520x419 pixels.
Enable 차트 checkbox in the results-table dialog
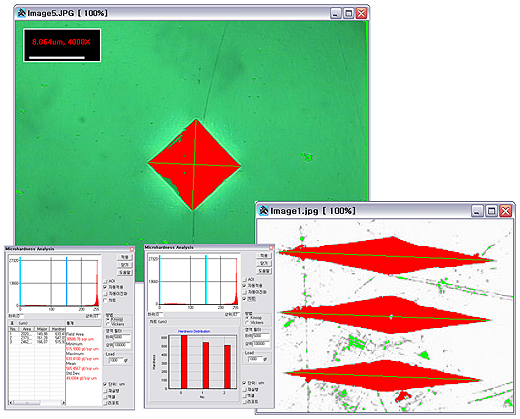(x=105, y=300)
